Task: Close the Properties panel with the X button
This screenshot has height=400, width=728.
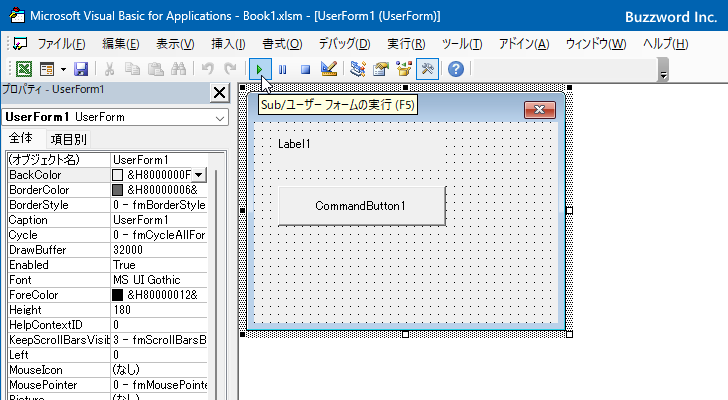Action: pyautogui.click(x=219, y=93)
